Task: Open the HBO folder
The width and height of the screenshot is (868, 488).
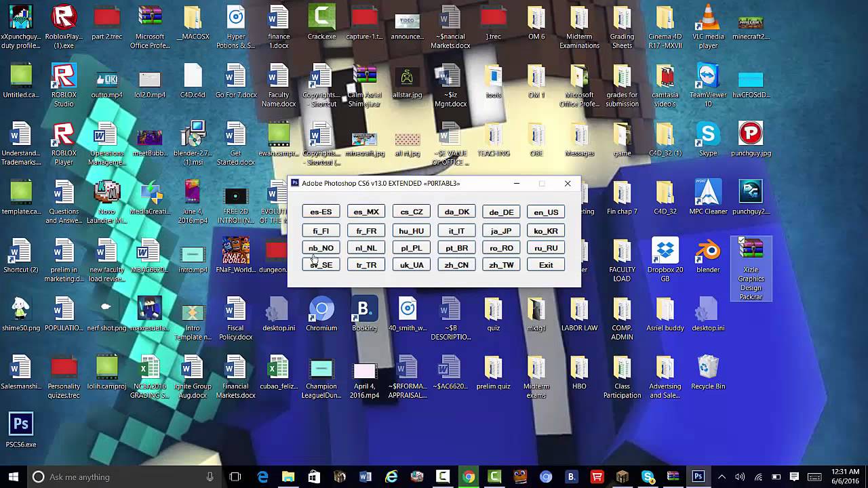Action: pyautogui.click(x=579, y=372)
